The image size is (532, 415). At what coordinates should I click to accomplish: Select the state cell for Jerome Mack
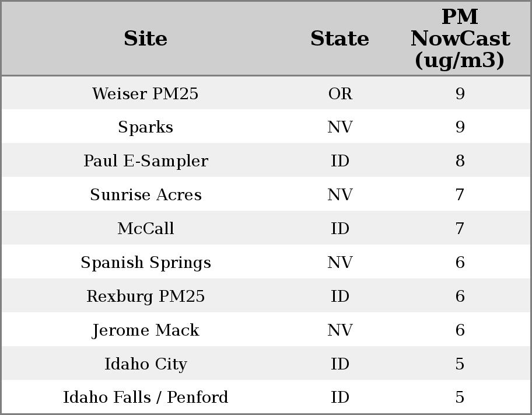point(340,330)
